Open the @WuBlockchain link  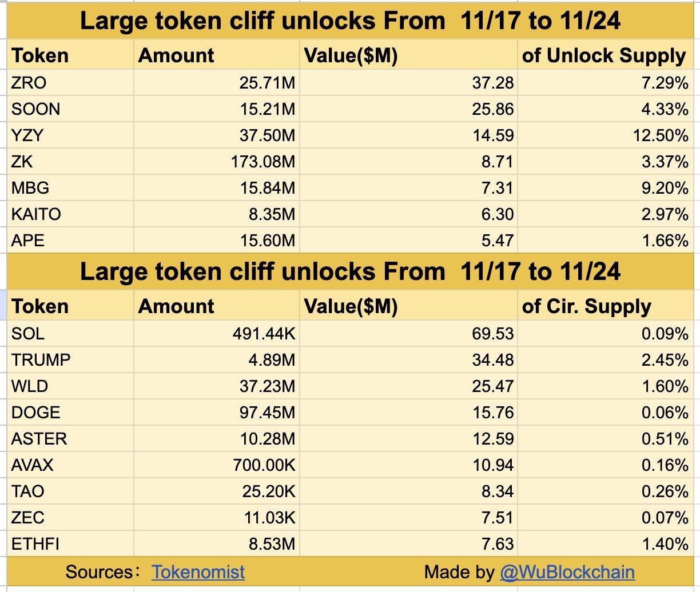(567, 572)
